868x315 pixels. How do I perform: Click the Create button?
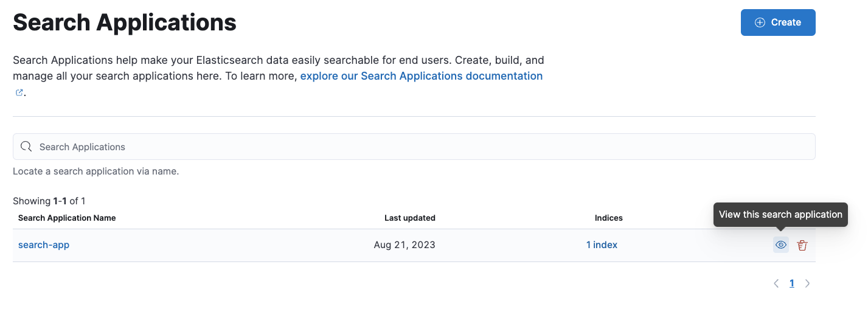pos(778,22)
